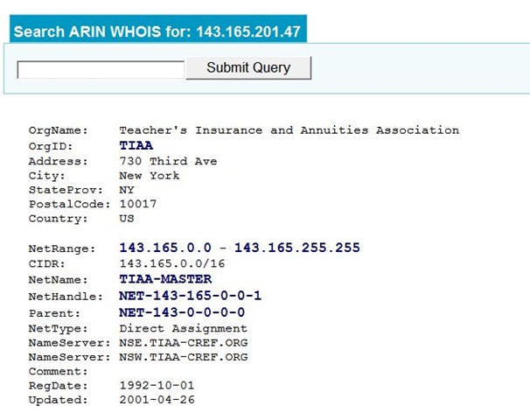The width and height of the screenshot is (530, 420).
Task: Open NetHandle NET-143-165-0-0-1 link
Action: (x=191, y=296)
